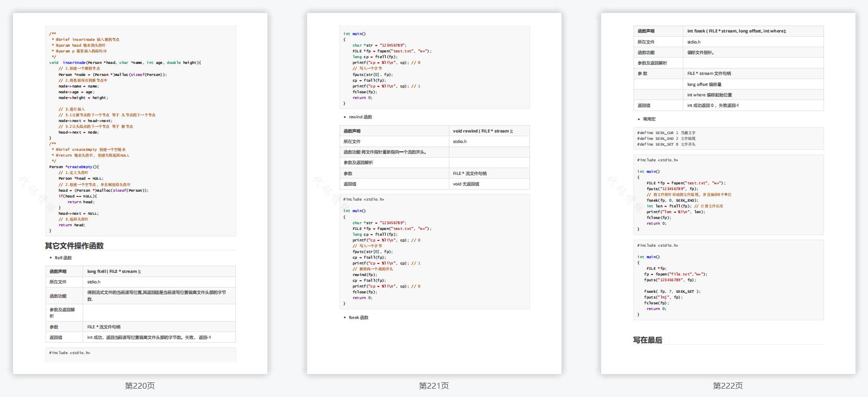Click the int fseek declaration table cell

click(x=753, y=31)
